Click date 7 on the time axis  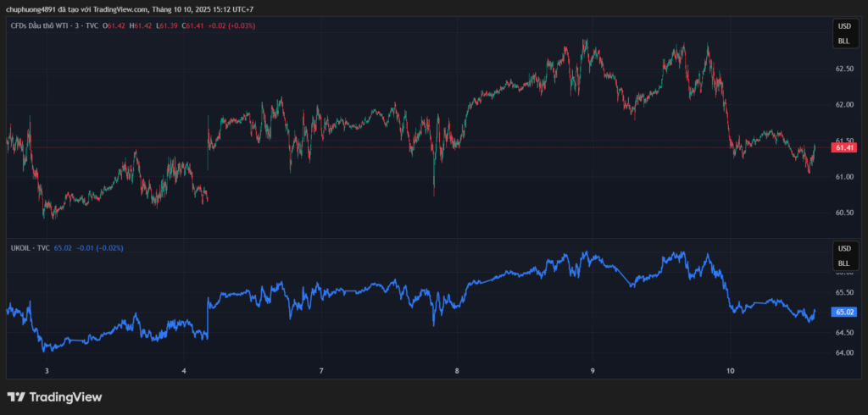click(x=321, y=371)
